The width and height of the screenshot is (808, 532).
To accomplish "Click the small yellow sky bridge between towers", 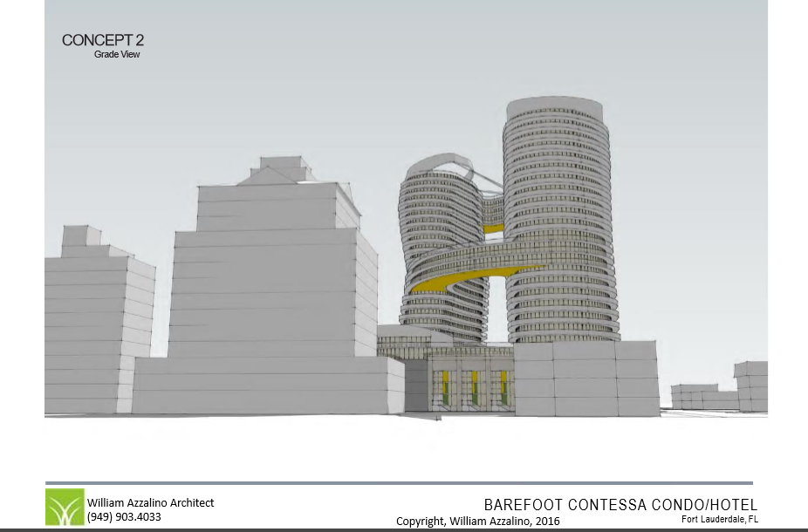I will pos(494,229).
